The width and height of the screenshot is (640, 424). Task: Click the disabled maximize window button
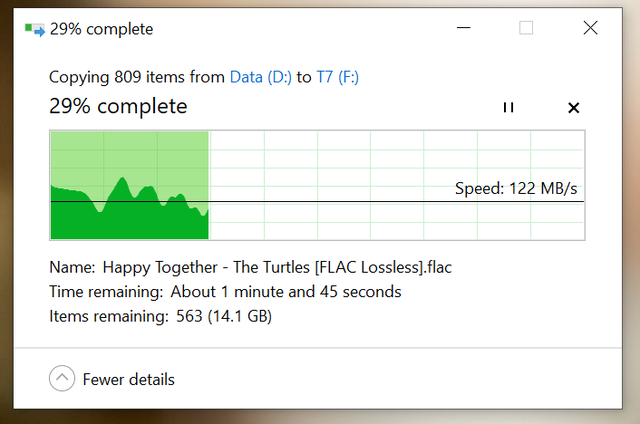point(526,28)
